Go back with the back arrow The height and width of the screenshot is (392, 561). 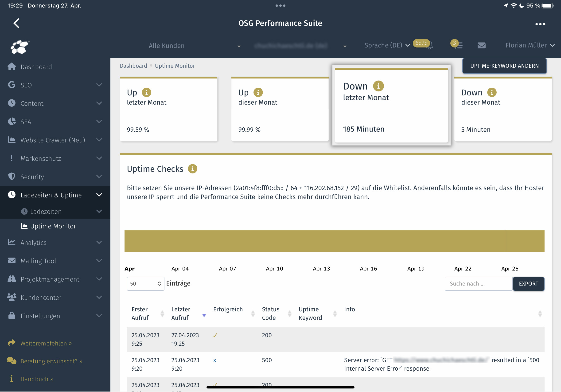[16, 24]
